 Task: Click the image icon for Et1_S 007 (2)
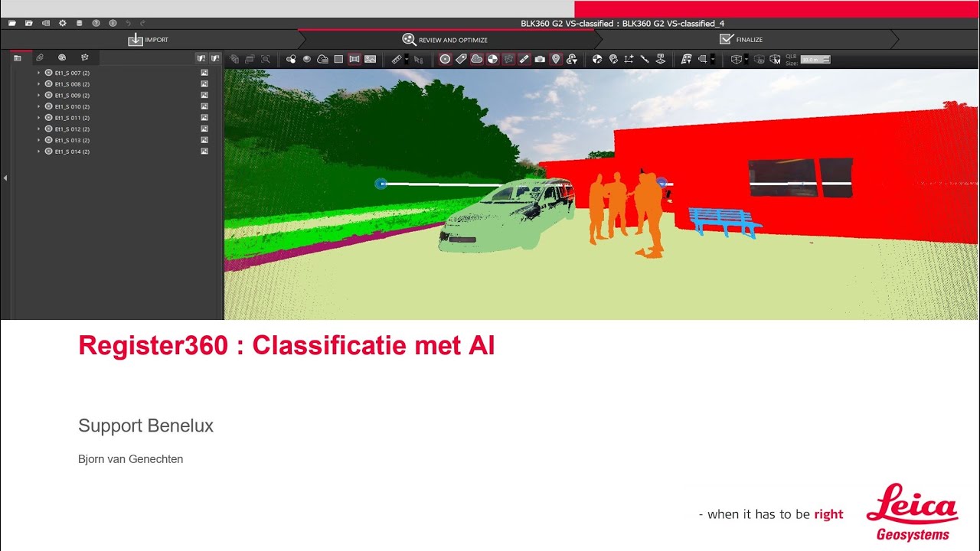pyautogui.click(x=204, y=73)
